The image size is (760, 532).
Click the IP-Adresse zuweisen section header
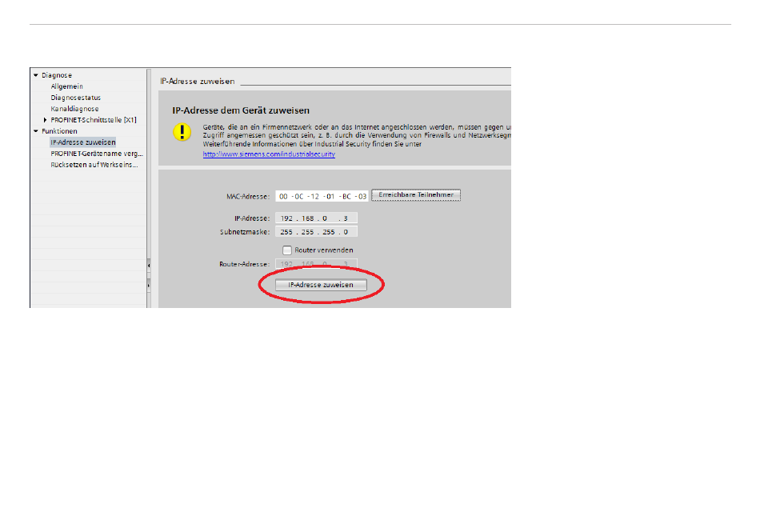[198, 82]
